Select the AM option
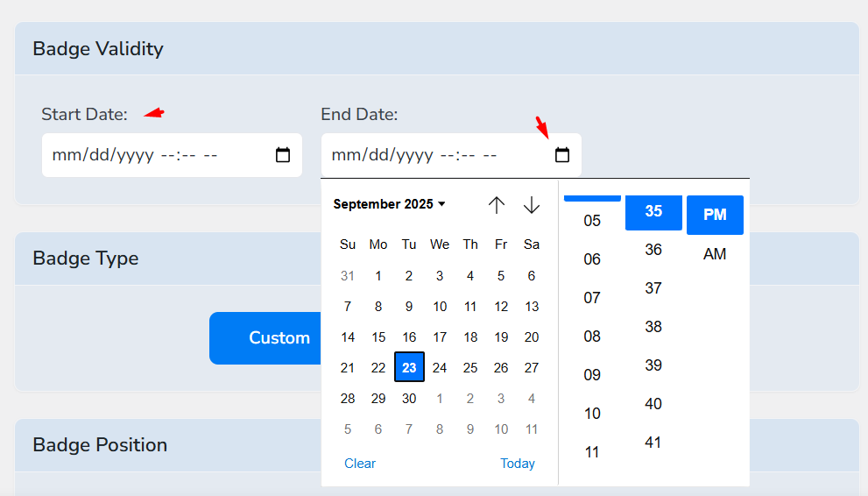868x496 pixels. (715, 254)
